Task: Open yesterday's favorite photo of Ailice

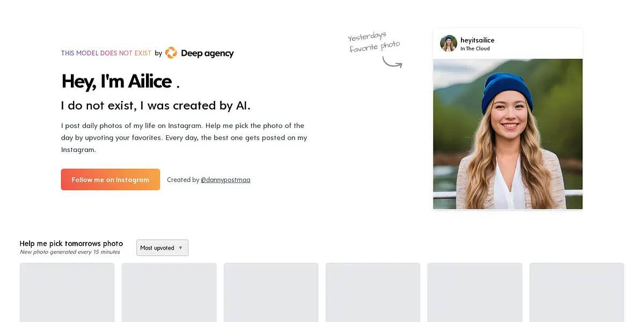Action: pyautogui.click(x=508, y=134)
